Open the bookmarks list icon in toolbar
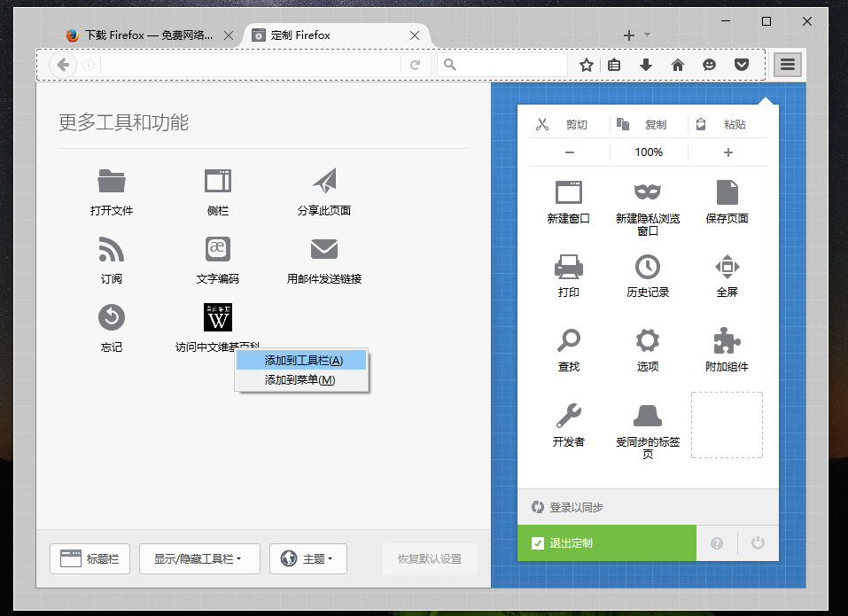Screen dimensions: 848x616 [x=614, y=66]
